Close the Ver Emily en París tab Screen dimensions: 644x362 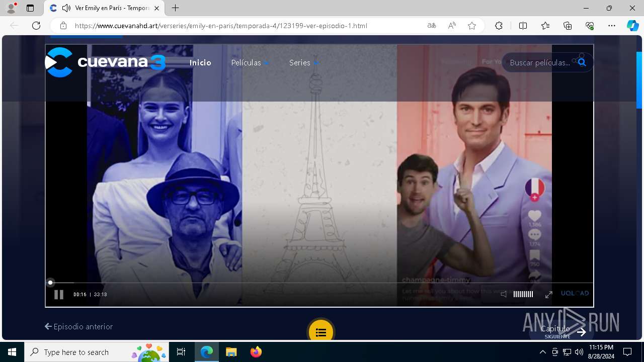pos(156,8)
